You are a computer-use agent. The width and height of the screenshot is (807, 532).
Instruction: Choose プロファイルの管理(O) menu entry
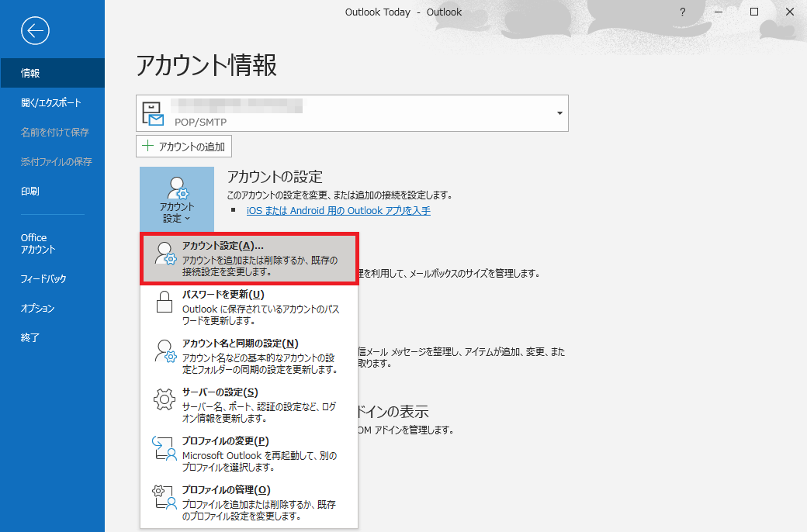pyautogui.click(x=249, y=503)
